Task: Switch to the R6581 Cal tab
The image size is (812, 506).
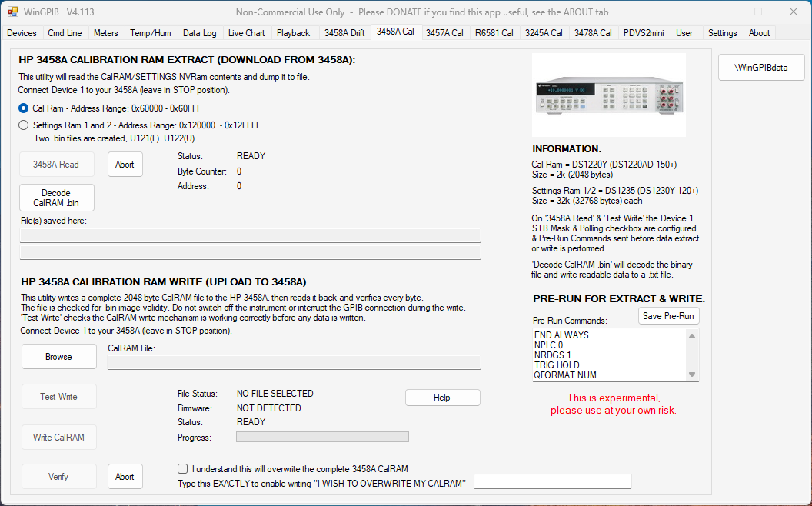Action: click(494, 32)
